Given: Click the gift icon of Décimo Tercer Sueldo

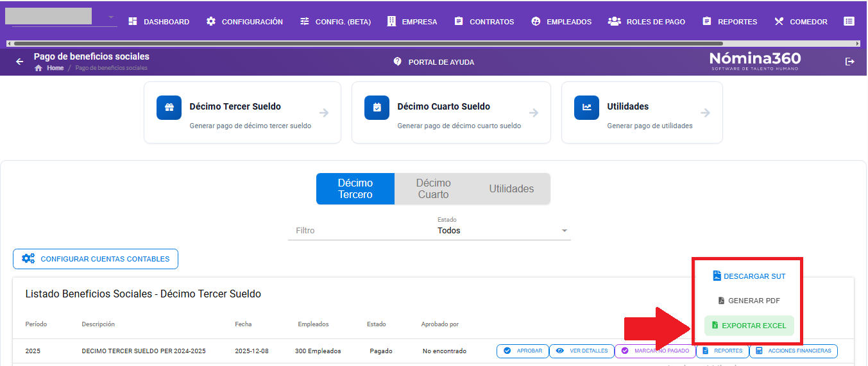Looking at the screenshot, I should [169, 108].
